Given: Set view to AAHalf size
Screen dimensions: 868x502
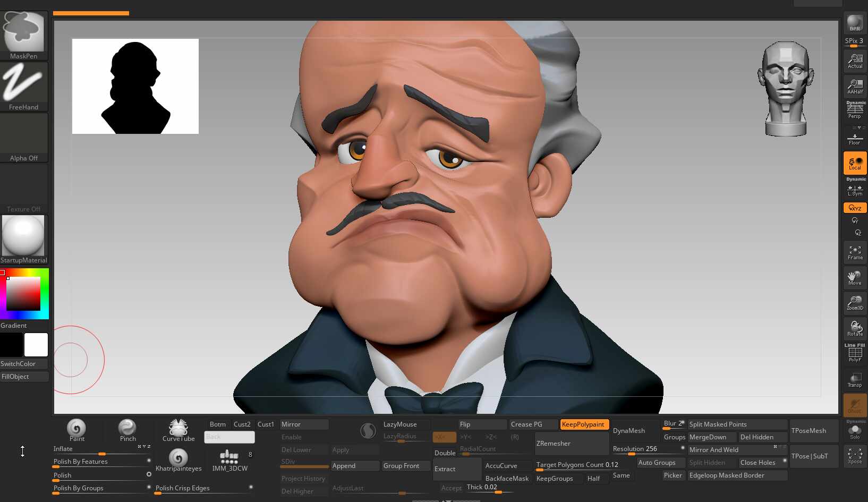Looking at the screenshot, I should pos(855,87).
